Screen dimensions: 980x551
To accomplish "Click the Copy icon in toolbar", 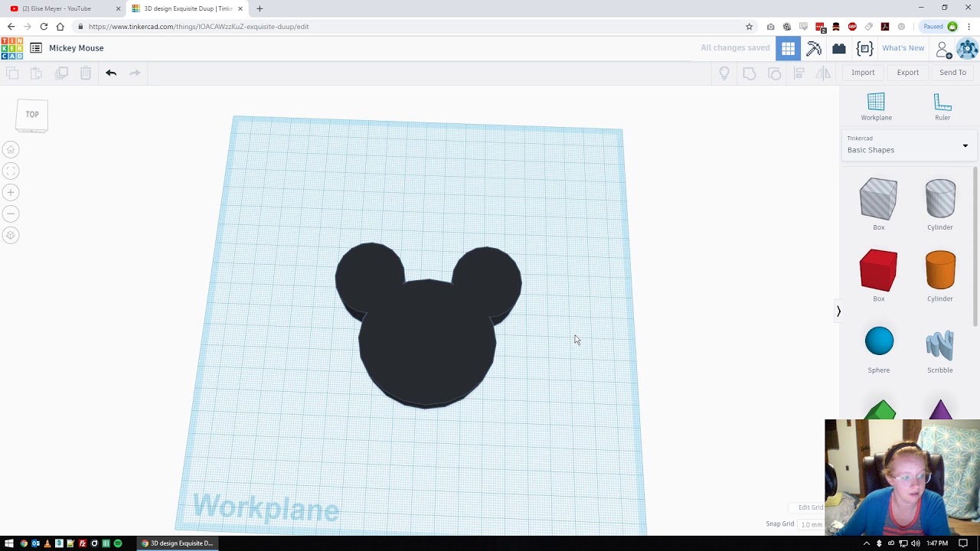I will coord(12,73).
